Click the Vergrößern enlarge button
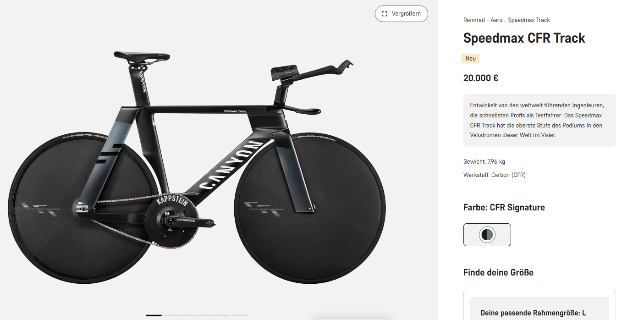This screenshot has width=644, height=320. point(402,14)
